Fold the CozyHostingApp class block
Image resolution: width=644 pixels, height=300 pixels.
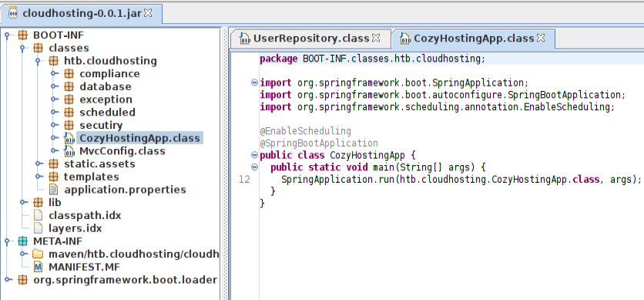pos(254,155)
